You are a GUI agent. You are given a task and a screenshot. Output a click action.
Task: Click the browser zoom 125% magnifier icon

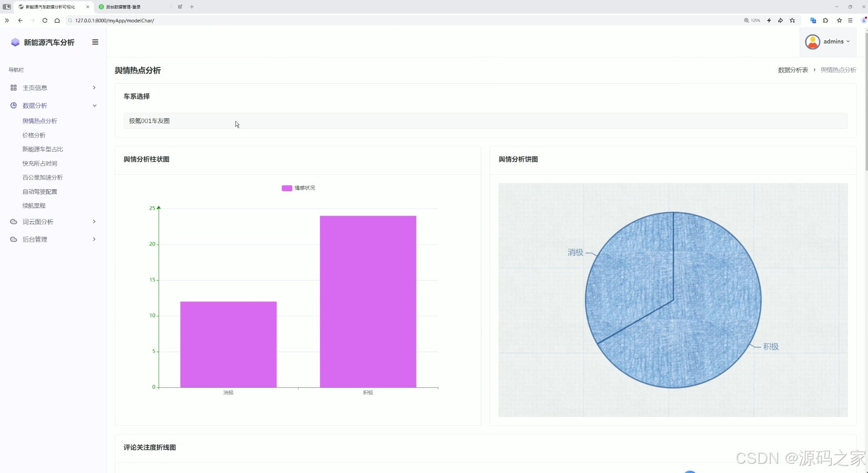coord(746,20)
